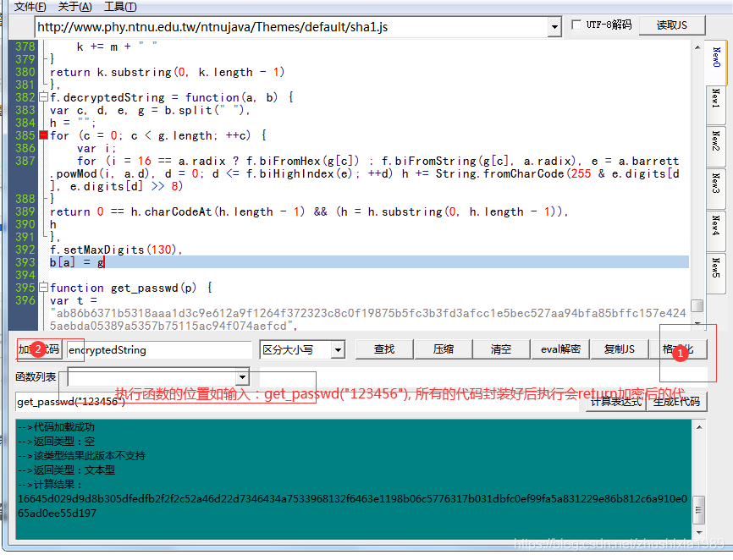Click the 返回类型：文本型 output line

66,469
